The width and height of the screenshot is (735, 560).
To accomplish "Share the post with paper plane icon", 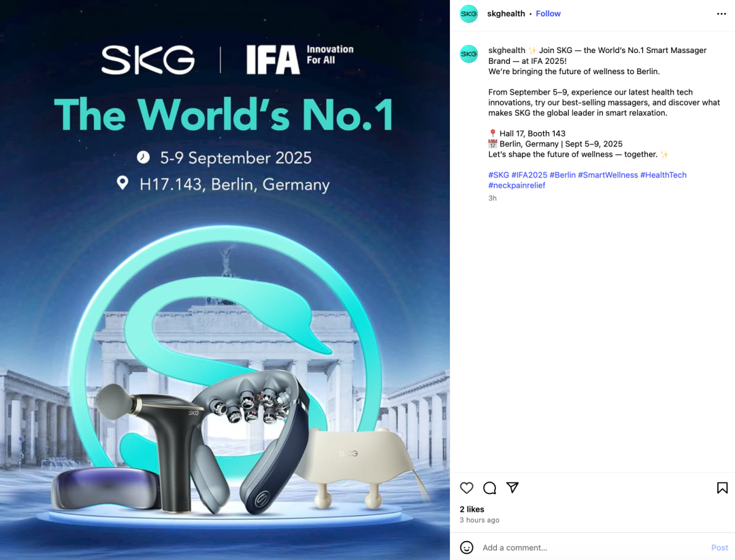I will (x=512, y=488).
